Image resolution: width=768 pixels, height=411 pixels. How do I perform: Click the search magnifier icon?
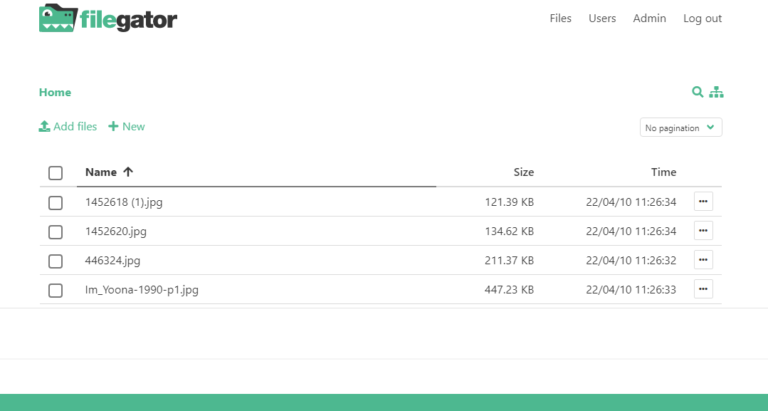697,92
